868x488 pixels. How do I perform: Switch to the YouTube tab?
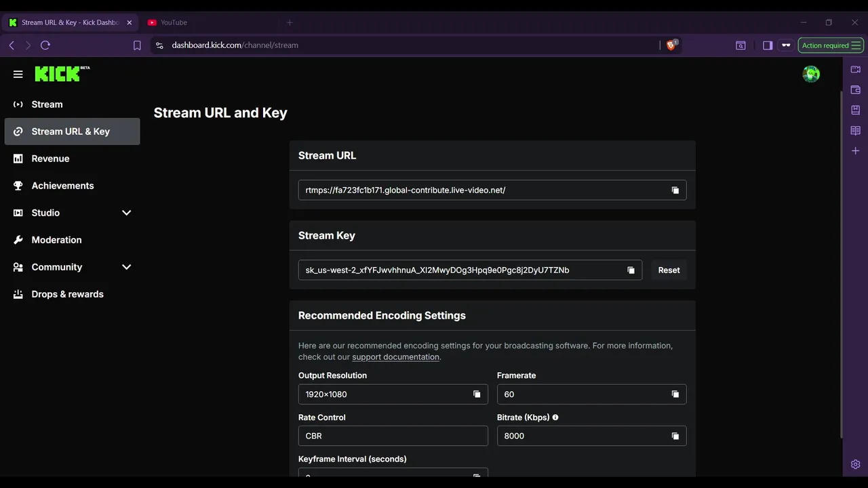[x=174, y=22]
